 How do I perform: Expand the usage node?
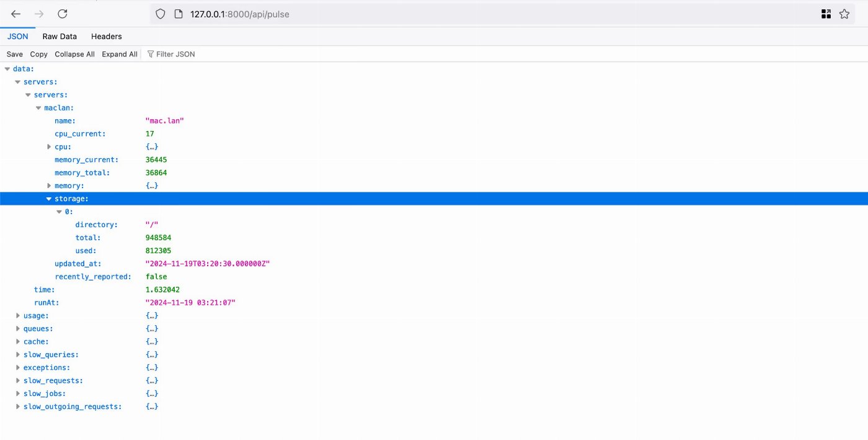(18, 316)
